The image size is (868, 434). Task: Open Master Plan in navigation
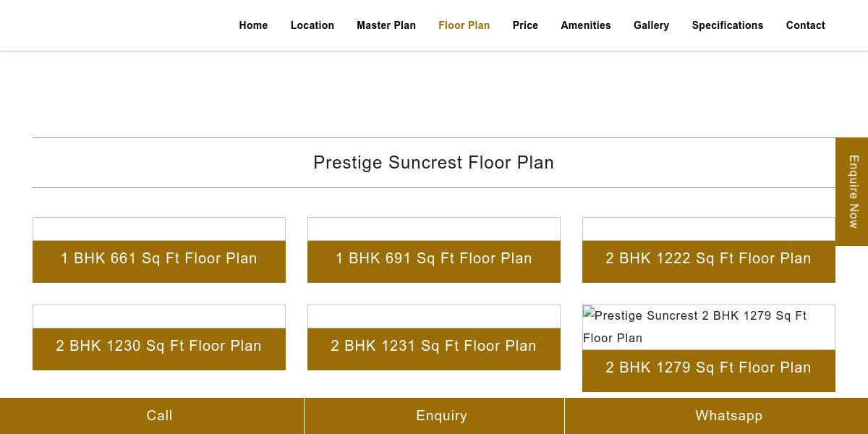point(386,25)
